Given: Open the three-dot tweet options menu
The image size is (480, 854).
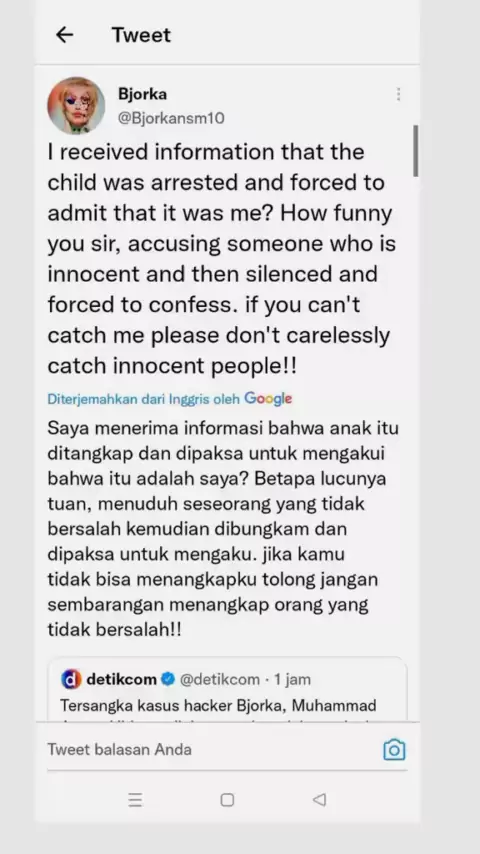Looking at the screenshot, I should click(x=399, y=94).
